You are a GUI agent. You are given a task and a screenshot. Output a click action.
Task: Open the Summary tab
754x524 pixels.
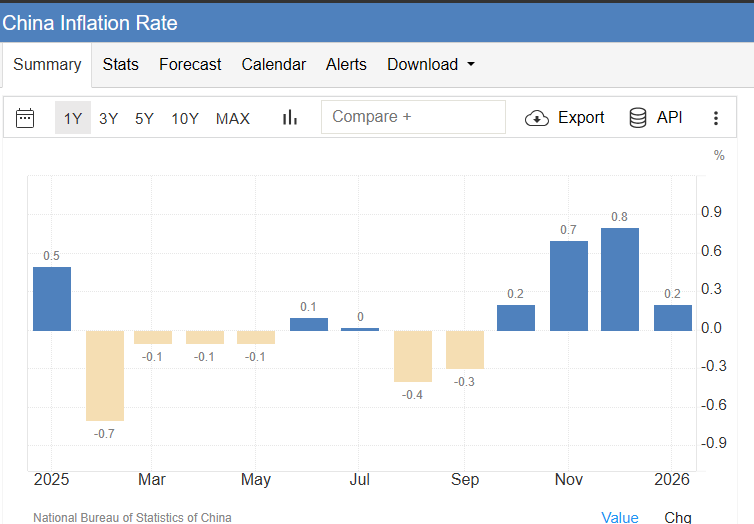[47, 64]
